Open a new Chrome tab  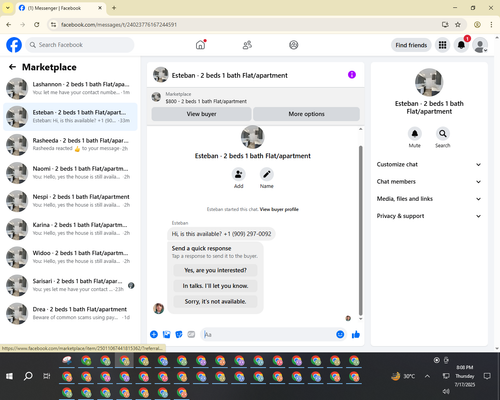pyautogui.click(x=114, y=8)
